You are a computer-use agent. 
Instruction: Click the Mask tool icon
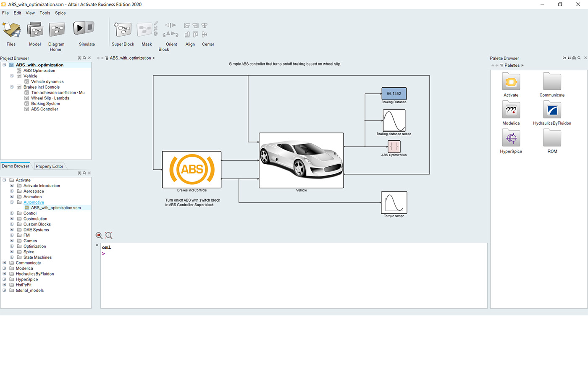144,30
